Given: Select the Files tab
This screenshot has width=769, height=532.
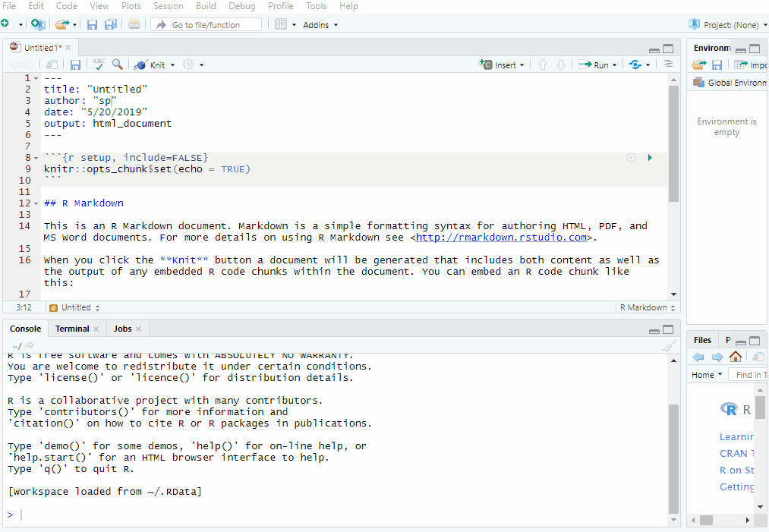Looking at the screenshot, I should pos(702,340).
